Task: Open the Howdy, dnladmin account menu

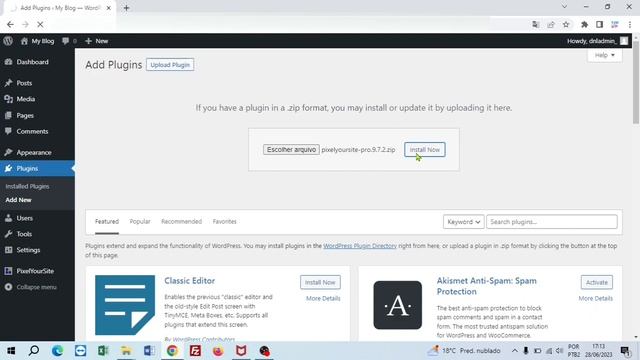Action: coord(597,41)
